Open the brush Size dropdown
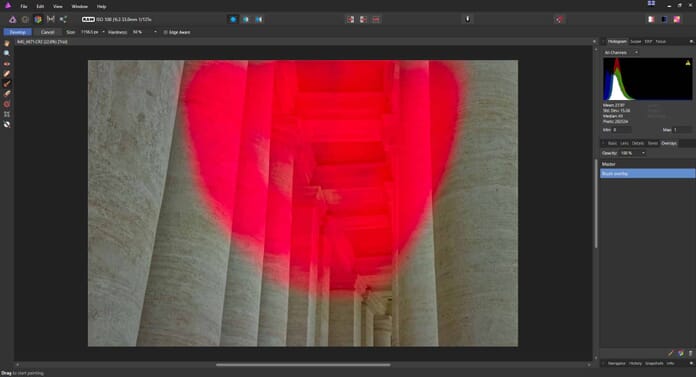 click(x=103, y=32)
